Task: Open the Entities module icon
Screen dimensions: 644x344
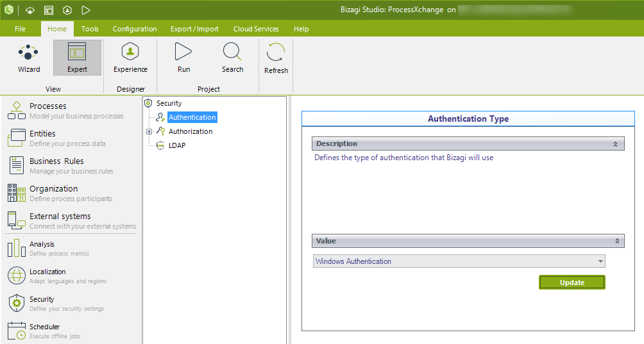Action: click(x=17, y=138)
